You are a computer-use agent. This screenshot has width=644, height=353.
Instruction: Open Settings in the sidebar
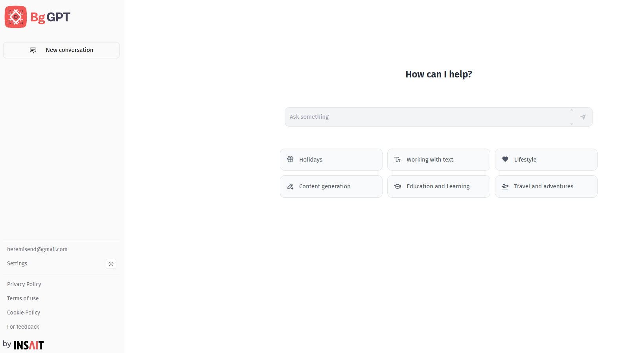(x=17, y=263)
